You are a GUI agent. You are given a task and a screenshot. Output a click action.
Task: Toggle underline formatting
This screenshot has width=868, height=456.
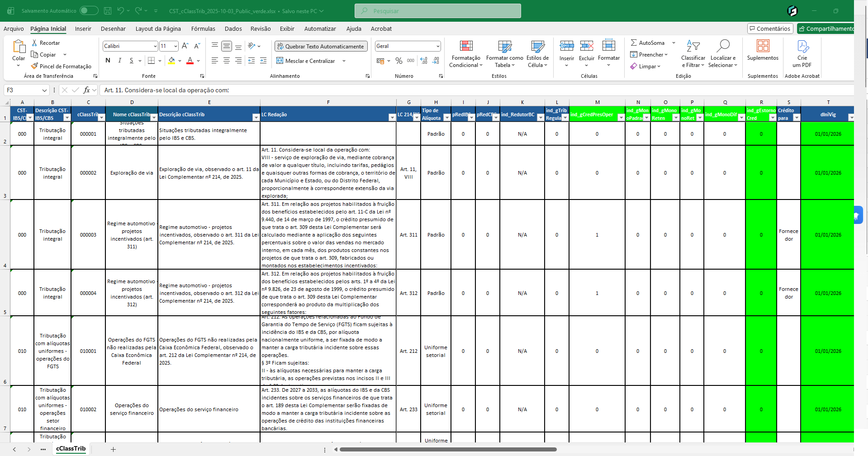[131, 61]
